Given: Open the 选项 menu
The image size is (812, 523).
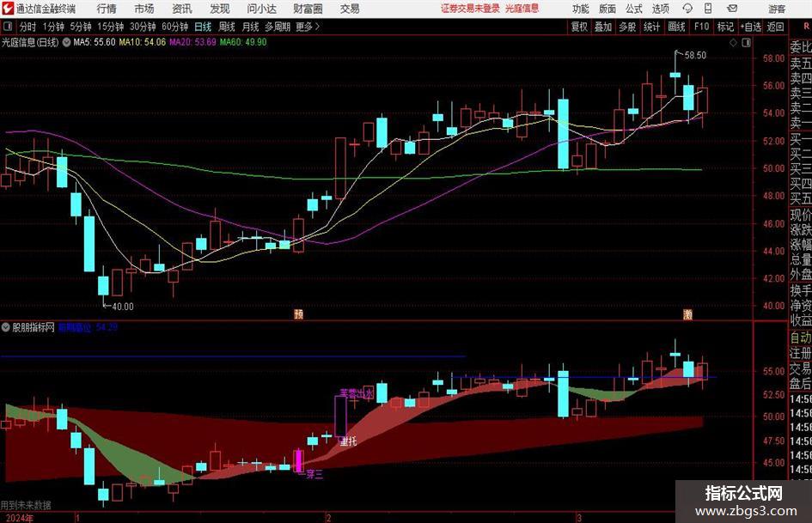Looking at the screenshot, I should (x=660, y=9).
